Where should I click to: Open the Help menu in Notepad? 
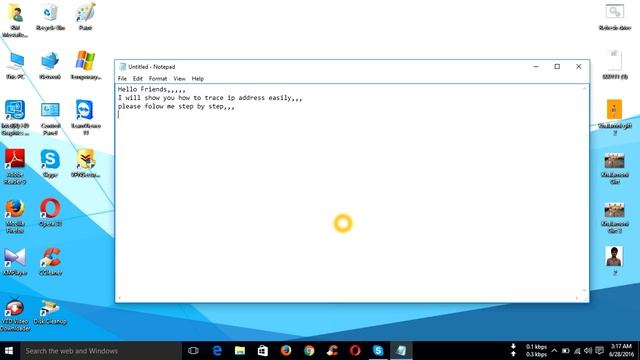(198, 78)
